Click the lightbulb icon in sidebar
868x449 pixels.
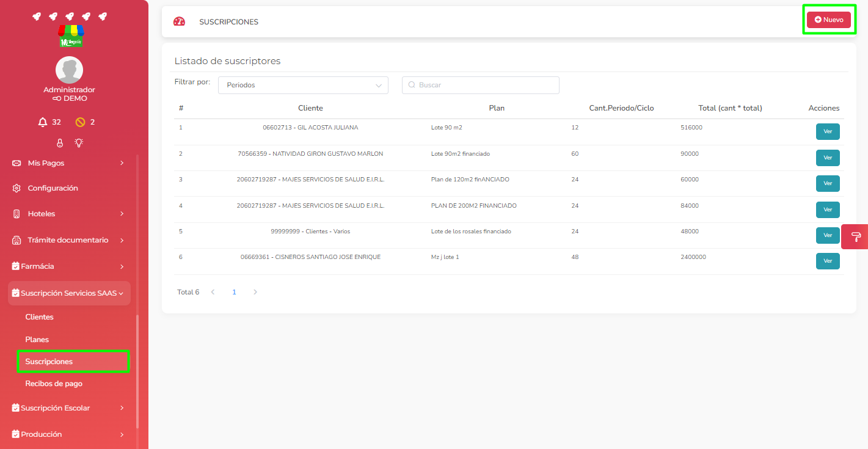(79, 143)
